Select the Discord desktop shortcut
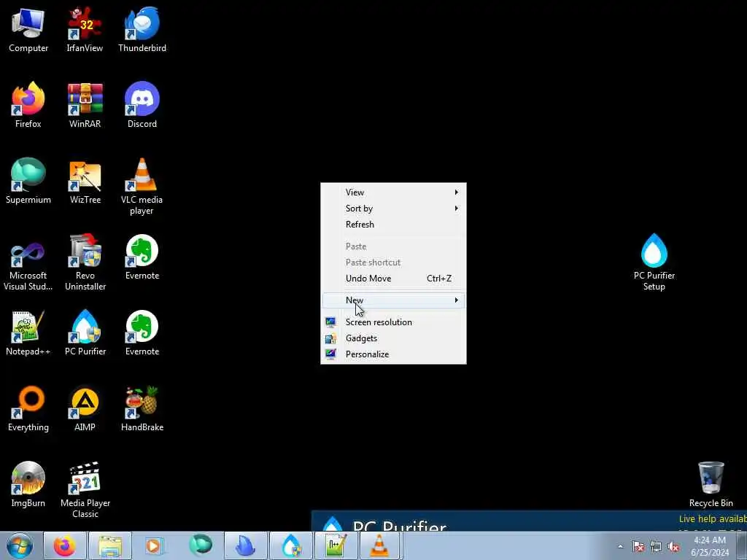 pyautogui.click(x=142, y=105)
